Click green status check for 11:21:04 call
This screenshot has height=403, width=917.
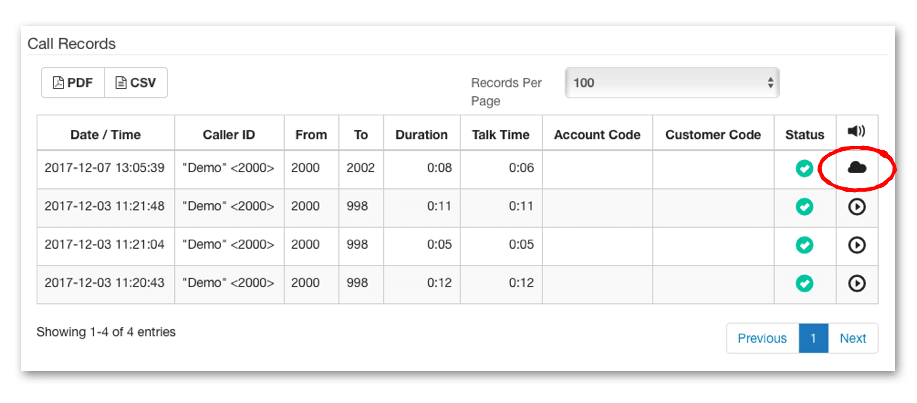[805, 245]
